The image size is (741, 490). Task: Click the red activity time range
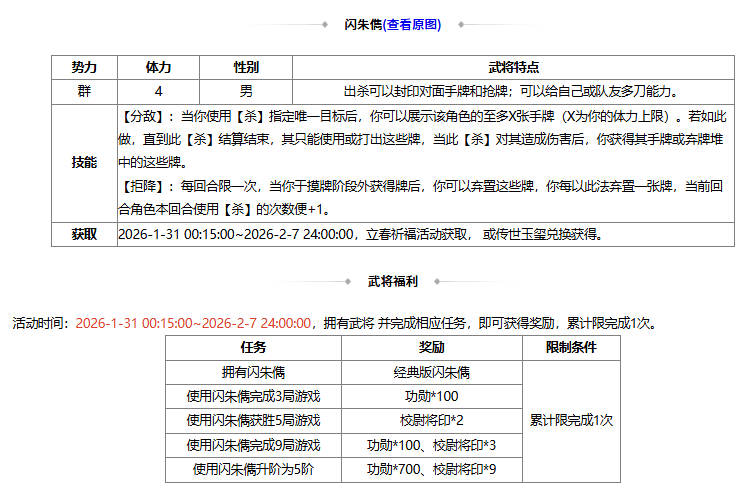pyautogui.click(x=193, y=323)
